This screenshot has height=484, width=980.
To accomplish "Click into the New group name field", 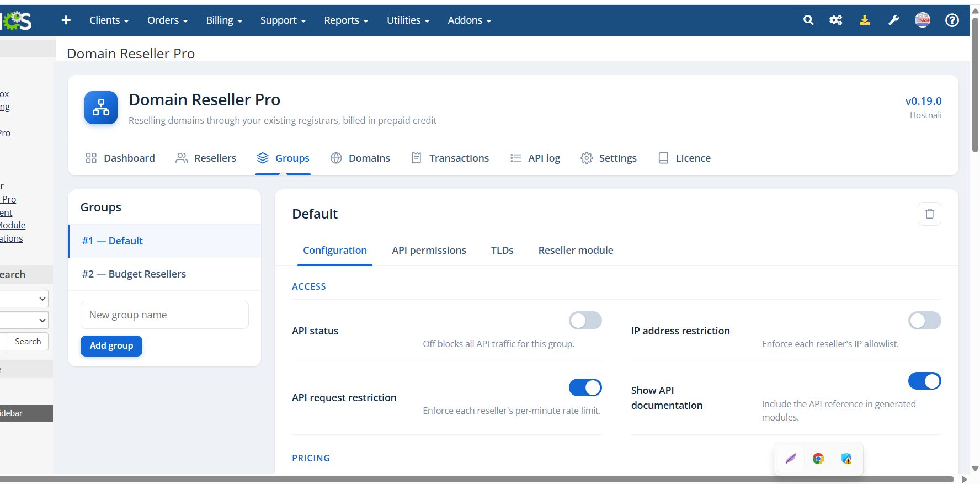I will click(x=164, y=315).
